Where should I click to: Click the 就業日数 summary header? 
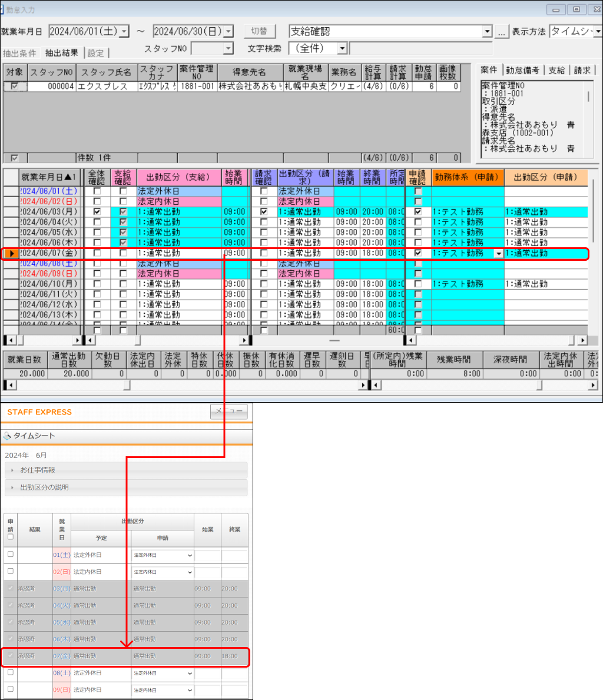(x=25, y=360)
